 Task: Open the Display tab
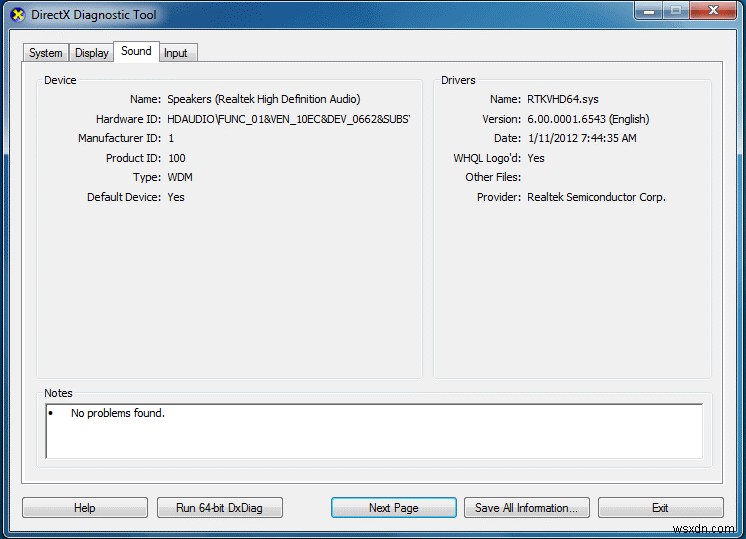(92, 53)
